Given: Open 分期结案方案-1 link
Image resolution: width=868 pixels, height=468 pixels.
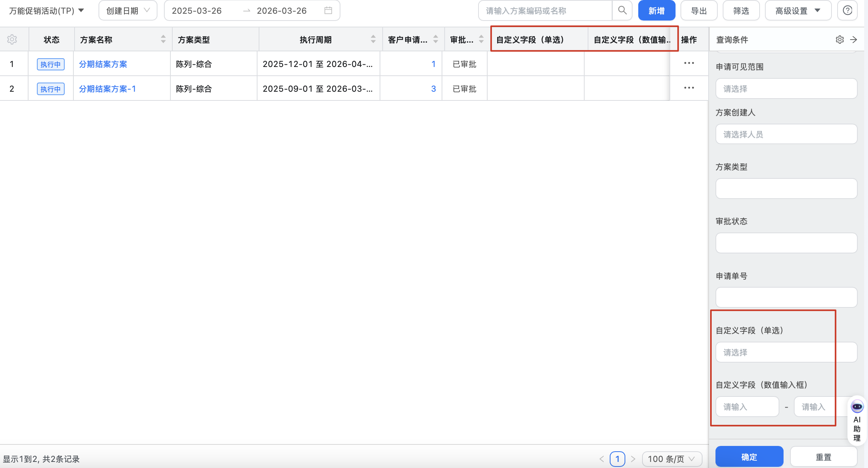Looking at the screenshot, I should [107, 89].
